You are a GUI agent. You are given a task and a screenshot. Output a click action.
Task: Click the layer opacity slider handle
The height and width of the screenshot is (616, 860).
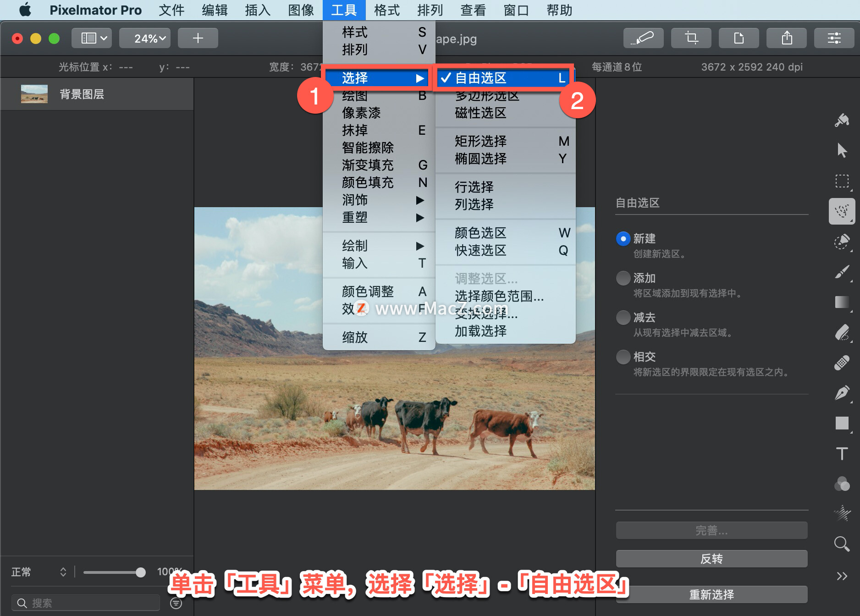[x=141, y=572]
